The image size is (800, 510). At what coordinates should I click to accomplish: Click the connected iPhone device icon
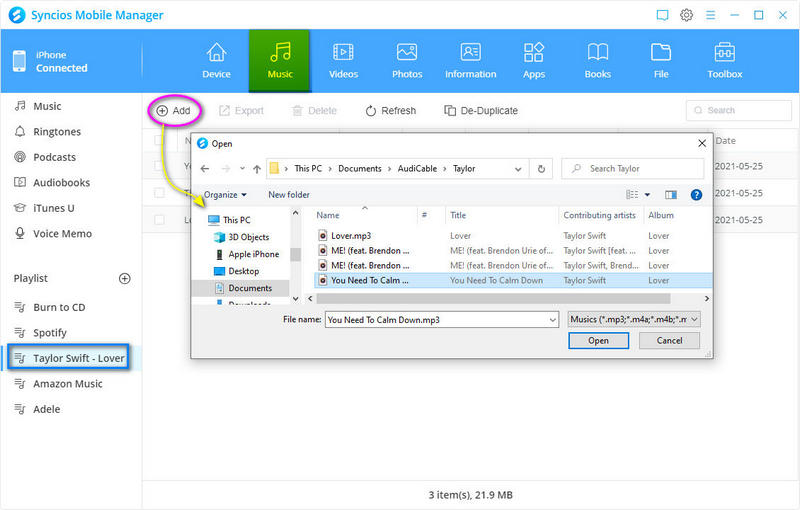[19, 61]
